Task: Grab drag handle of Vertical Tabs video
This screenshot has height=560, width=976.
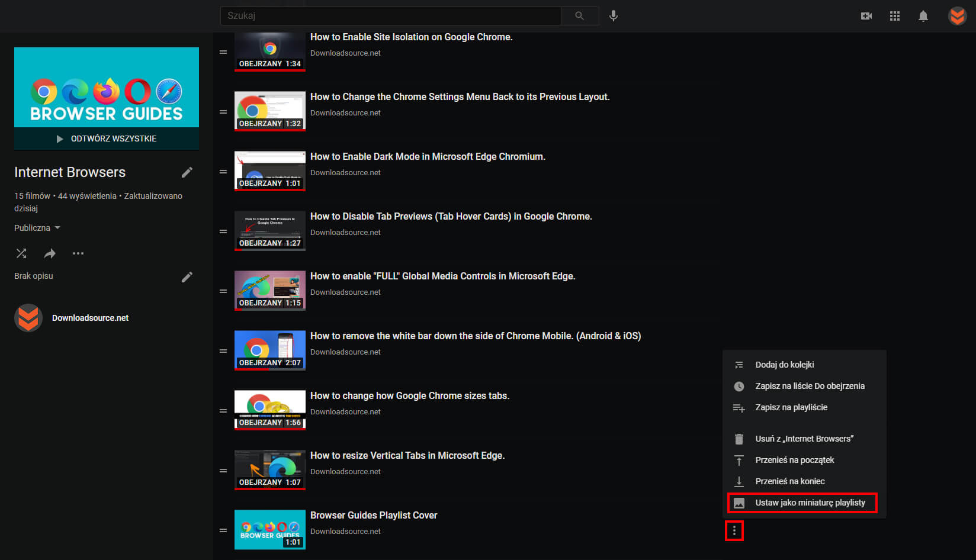Action: point(223,471)
